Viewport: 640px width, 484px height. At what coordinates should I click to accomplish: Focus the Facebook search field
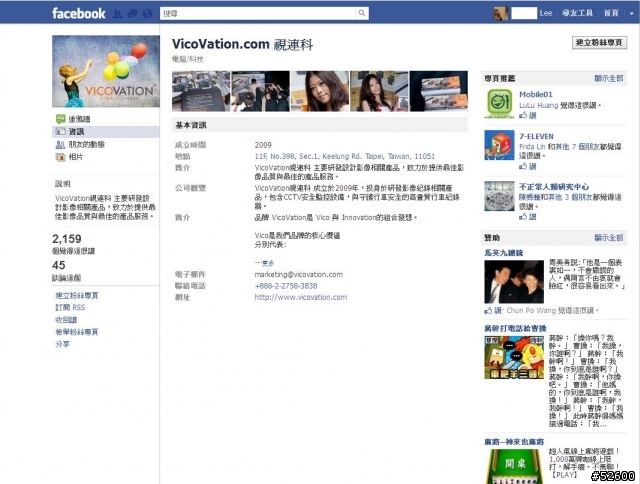tap(258, 13)
